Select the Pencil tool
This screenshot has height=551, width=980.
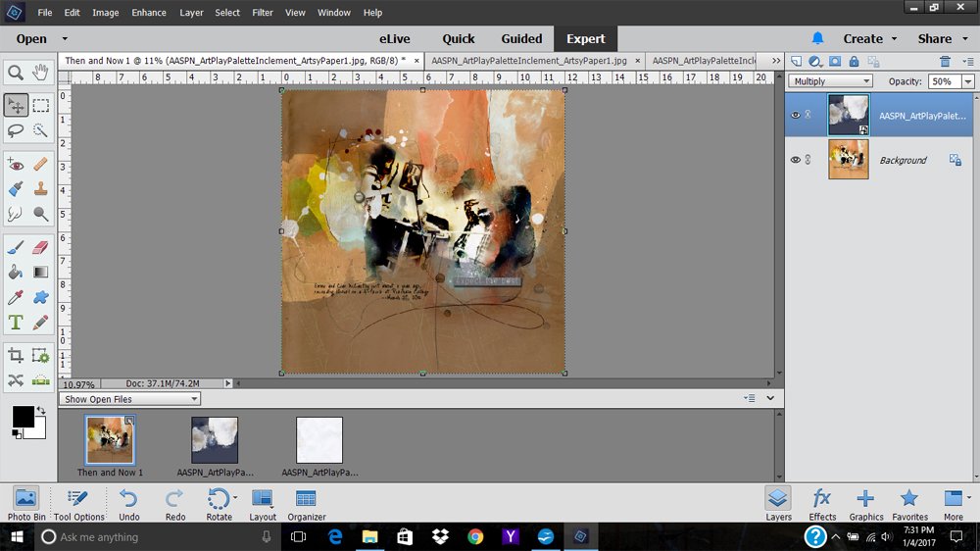(40, 323)
